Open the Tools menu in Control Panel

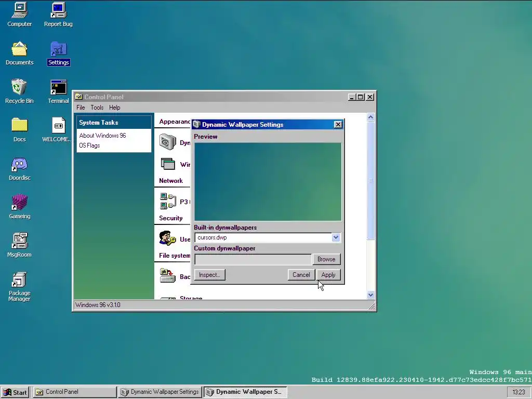click(97, 108)
